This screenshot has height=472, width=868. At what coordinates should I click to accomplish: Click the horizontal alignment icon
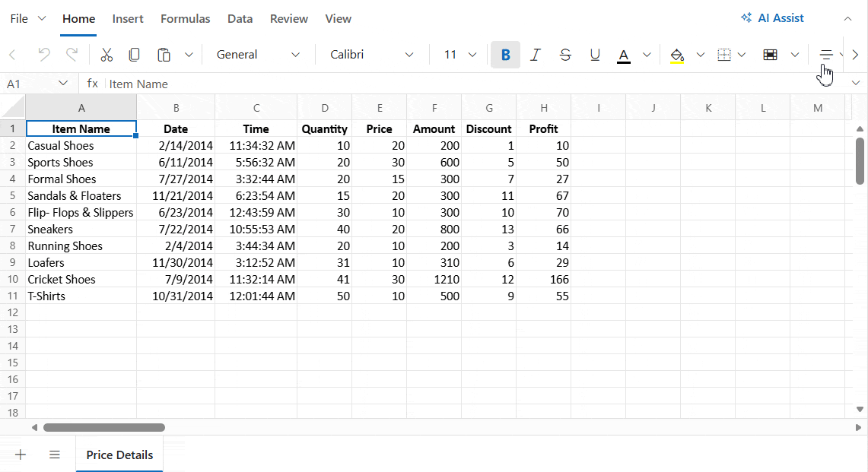pos(826,55)
